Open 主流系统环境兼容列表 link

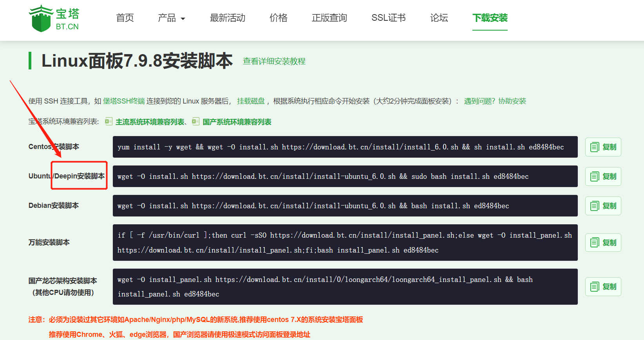pos(150,122)
